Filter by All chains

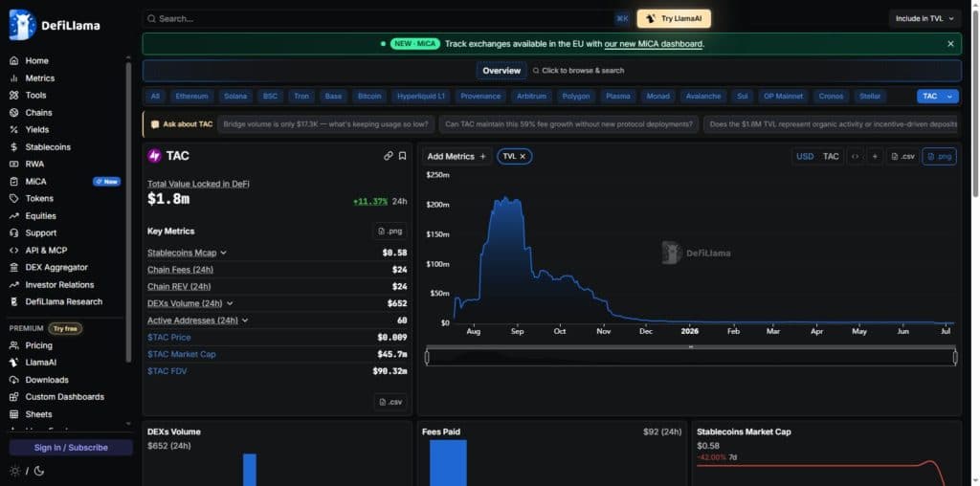[x=156, y=97]
